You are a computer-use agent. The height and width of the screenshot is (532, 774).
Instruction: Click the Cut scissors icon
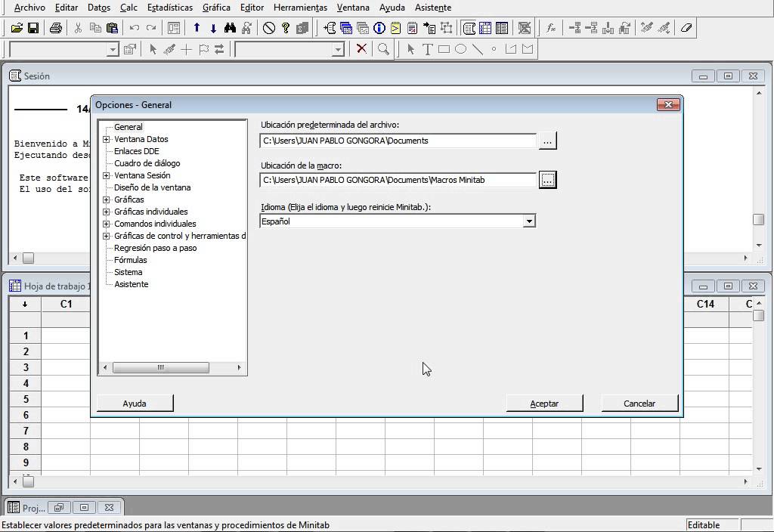[78, 28]
